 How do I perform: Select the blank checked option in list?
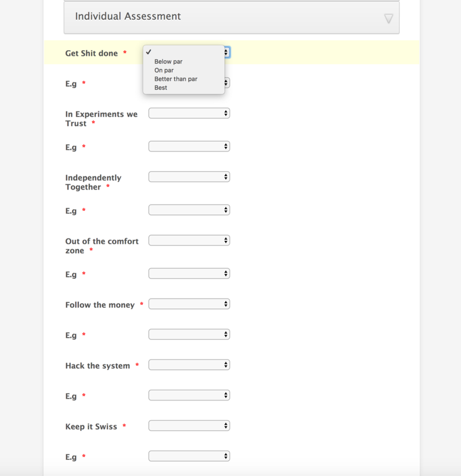[184, 52]
